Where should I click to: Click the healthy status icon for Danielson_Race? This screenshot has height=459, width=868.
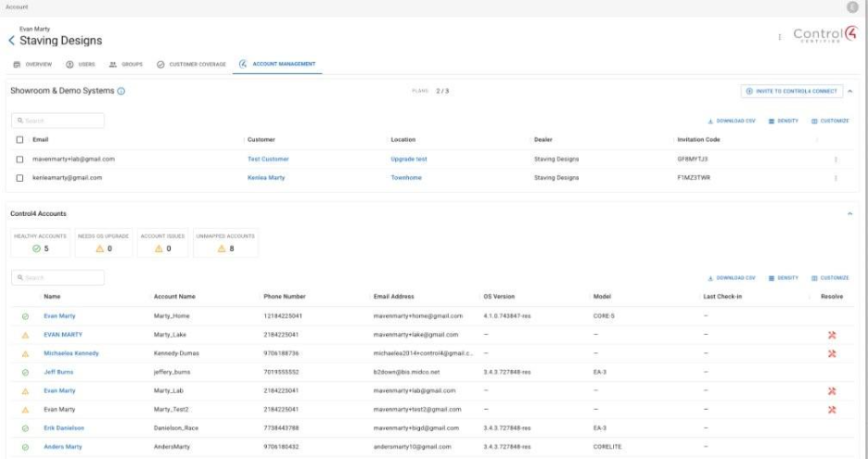tap(25, 428)
